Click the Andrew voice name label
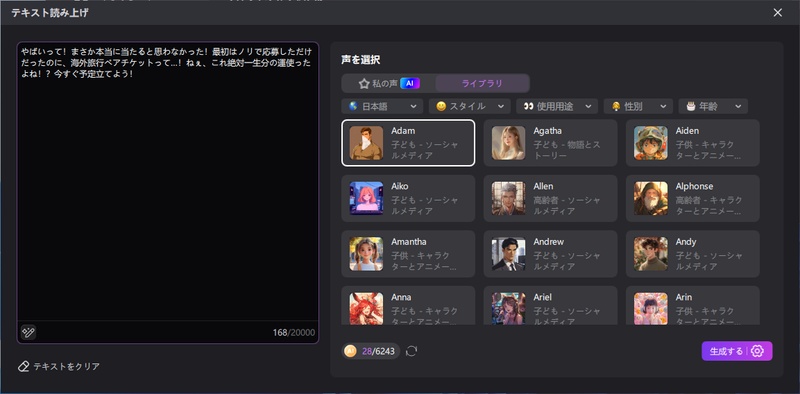 [x=548, y=242]
